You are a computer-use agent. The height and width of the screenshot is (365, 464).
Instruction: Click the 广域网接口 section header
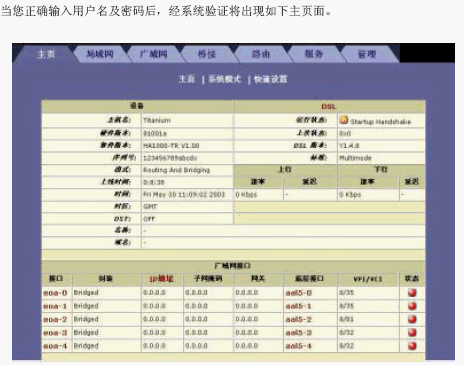233,266
